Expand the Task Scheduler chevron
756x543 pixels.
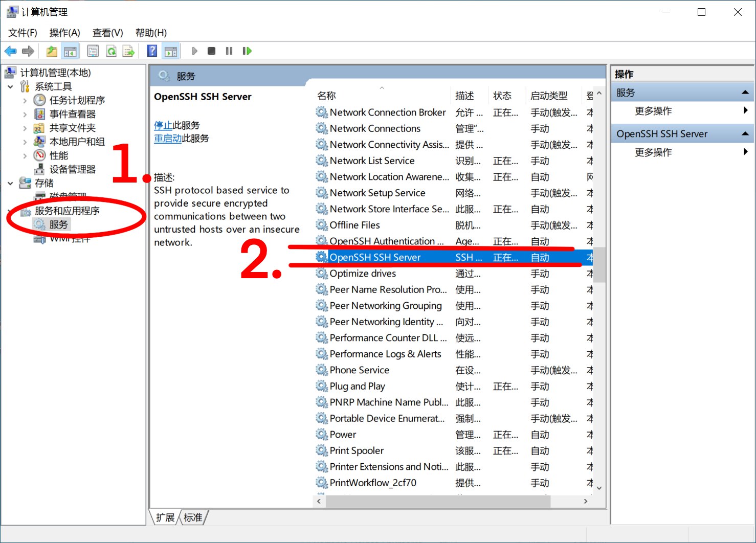pos(25,100)
